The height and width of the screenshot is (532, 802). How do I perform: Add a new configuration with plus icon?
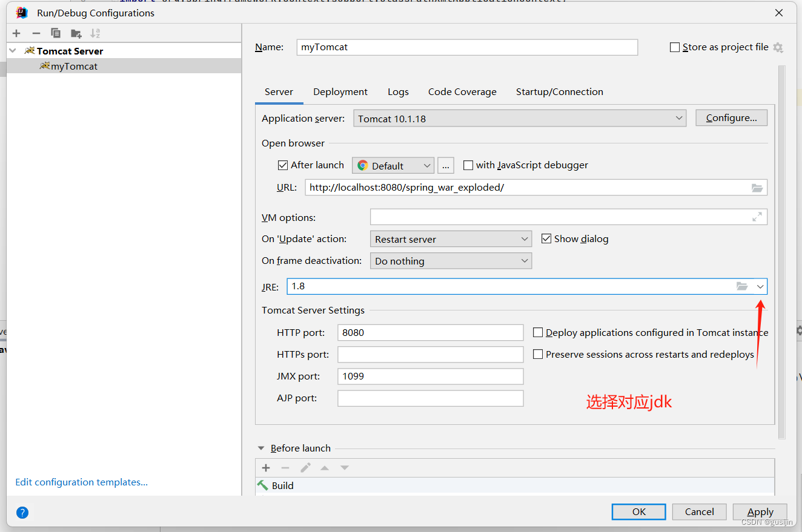point(16,33)
